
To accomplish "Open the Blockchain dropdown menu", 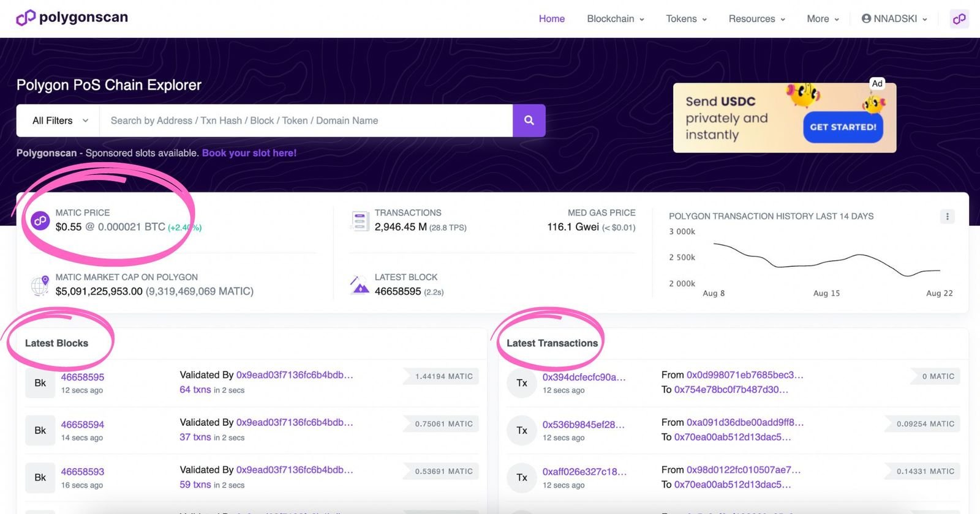I will coord(615,19).
